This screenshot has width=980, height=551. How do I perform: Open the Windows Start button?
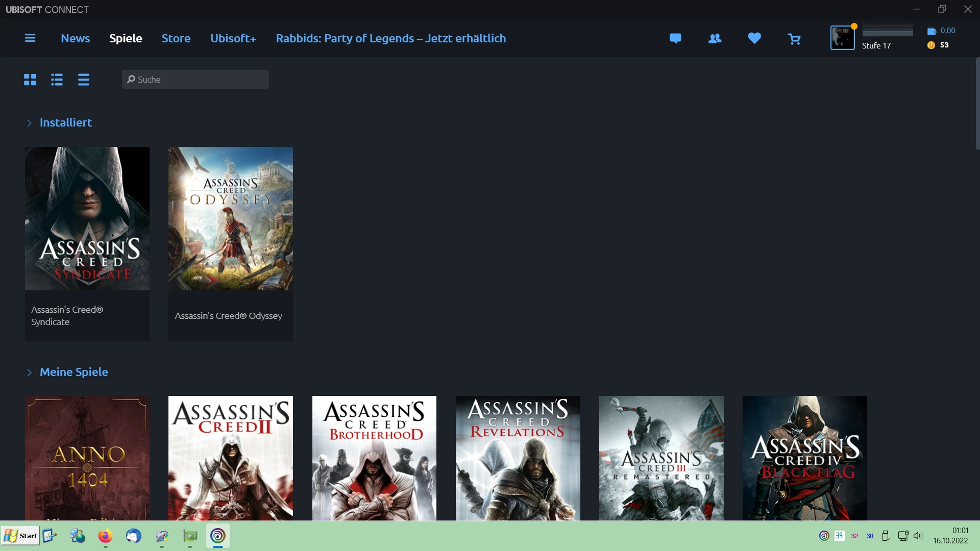tap(20, 536)
